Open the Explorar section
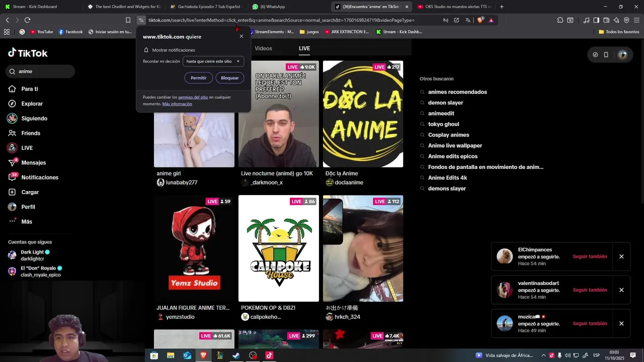Viewport: 644px width, 362px height. pos(25,104)
